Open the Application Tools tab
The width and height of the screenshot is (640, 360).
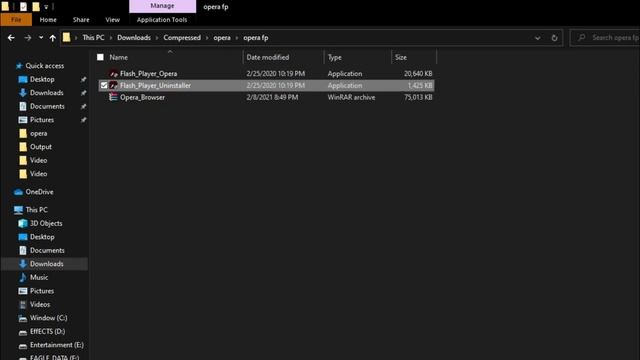coord(162,20)
